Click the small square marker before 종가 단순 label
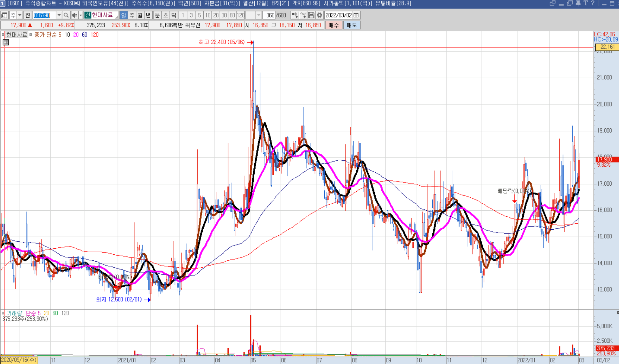Screen dimensions: 619x364 [31, 35]
